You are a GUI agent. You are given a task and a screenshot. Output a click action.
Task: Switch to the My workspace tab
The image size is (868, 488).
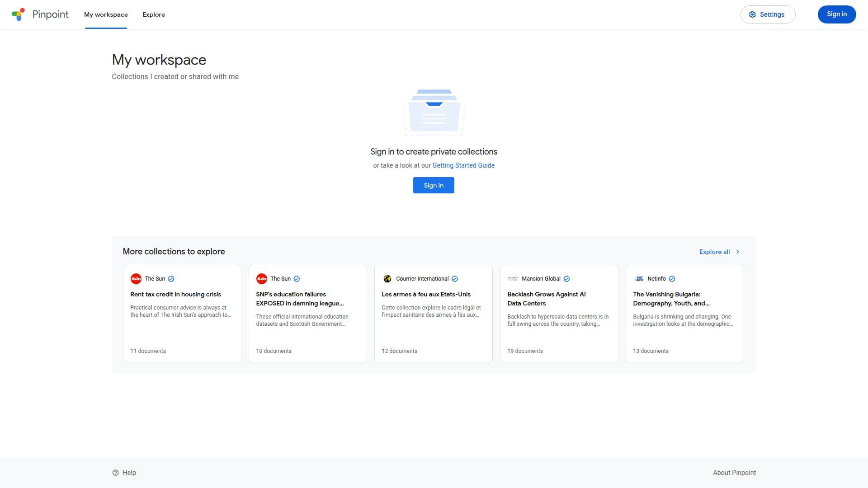(106, 14)
